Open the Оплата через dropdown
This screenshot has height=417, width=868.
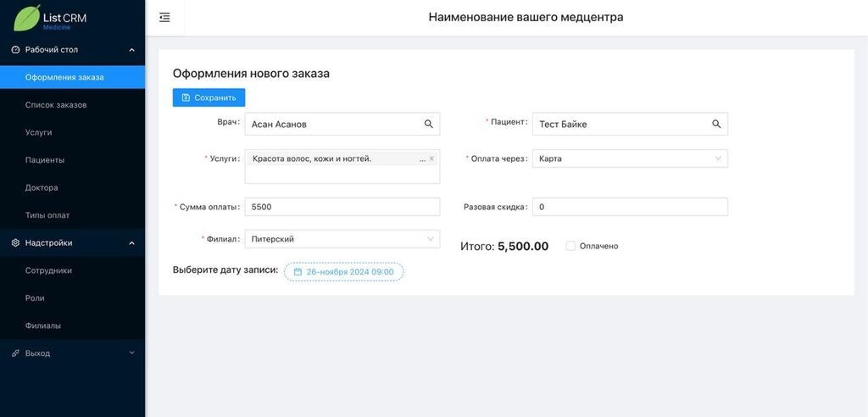(x=630, y=158)
